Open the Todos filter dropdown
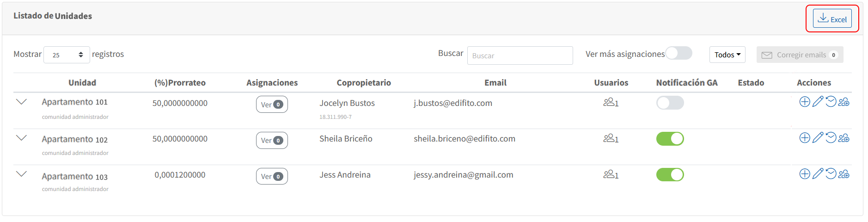Viewport: 868px width, 222px height. [x=727, y=55]
